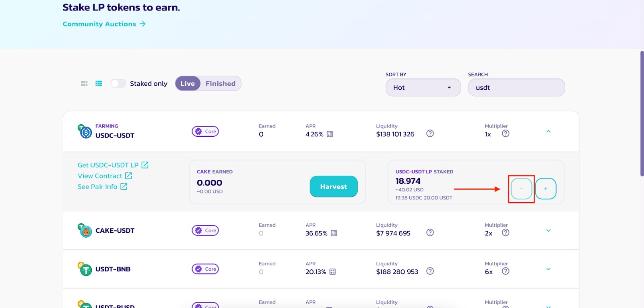
Task: Expand the CAKE-USDT farm row
Action: click(x=548, y=230)
